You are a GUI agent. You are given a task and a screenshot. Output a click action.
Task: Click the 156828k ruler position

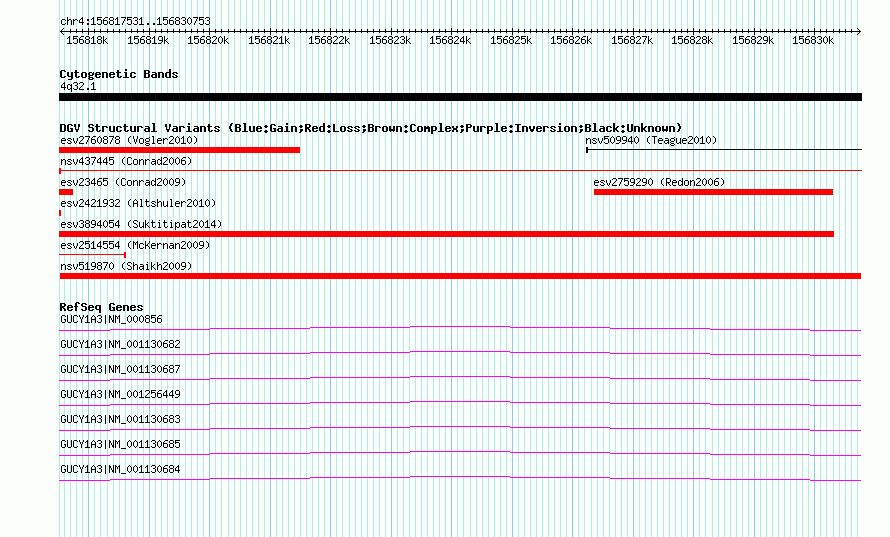(692, 40)
